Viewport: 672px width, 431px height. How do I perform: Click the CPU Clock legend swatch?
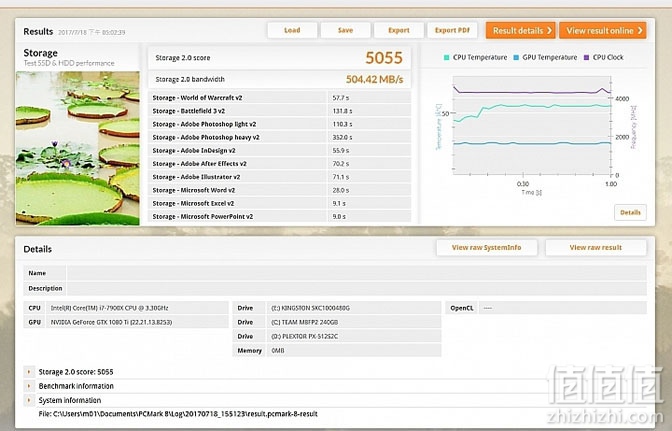pyautogui.click(x=587, y=57)
